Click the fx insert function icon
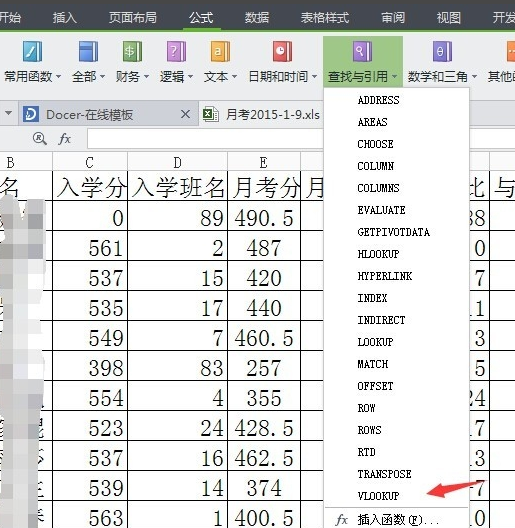 click(64, 139)
